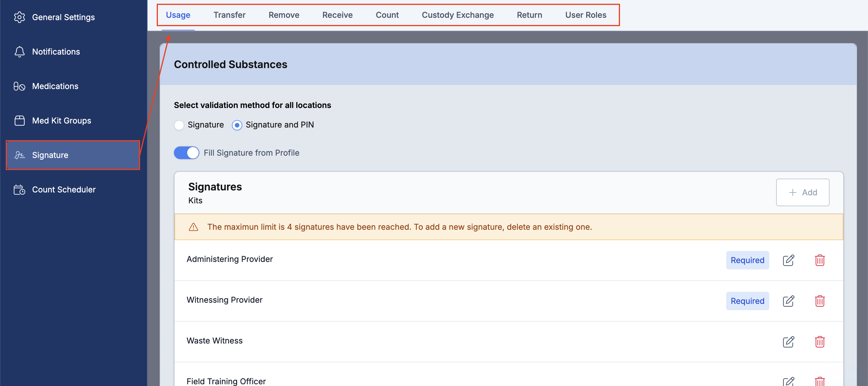The height and width of the screenshot is (386, 868).
Task: Select the Signature and PIN radio option
Action: [237, 125]
